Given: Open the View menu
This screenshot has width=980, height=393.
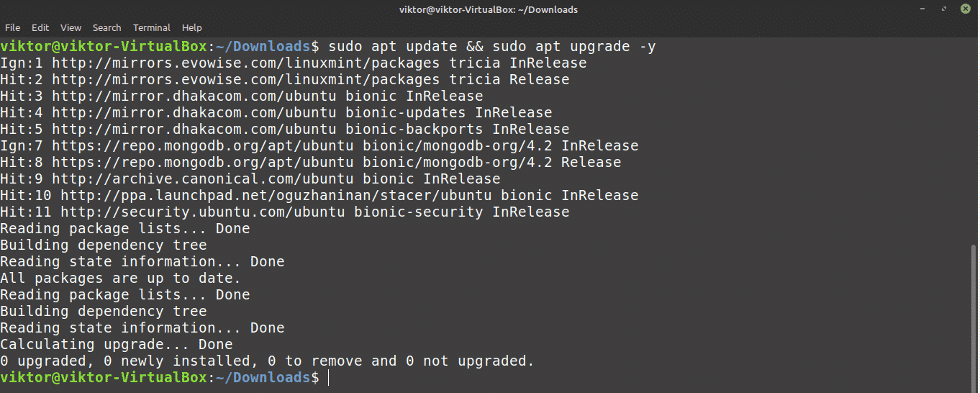Looking at the screenshot, I should [x=71, y=27].
